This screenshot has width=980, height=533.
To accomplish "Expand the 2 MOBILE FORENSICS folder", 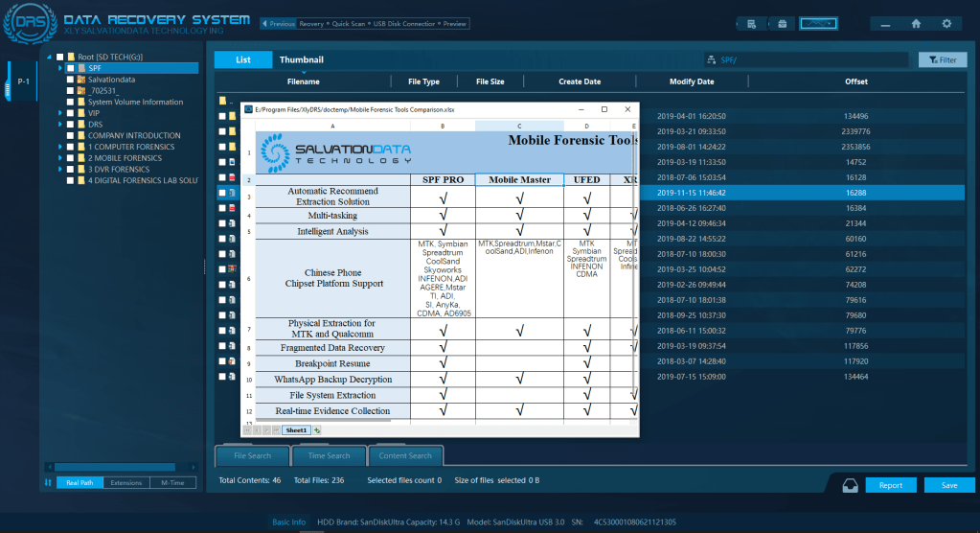I will coord(59,158).
